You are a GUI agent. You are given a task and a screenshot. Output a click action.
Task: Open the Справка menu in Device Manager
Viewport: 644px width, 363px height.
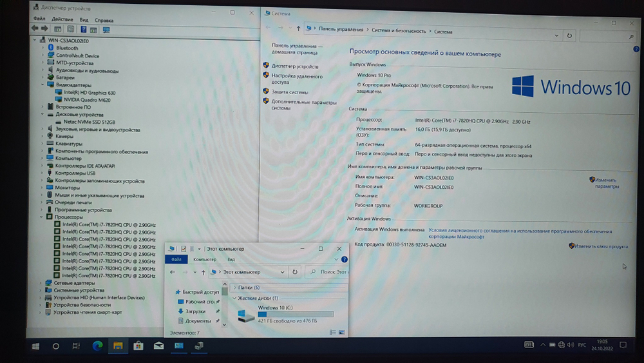click(104, 20)
